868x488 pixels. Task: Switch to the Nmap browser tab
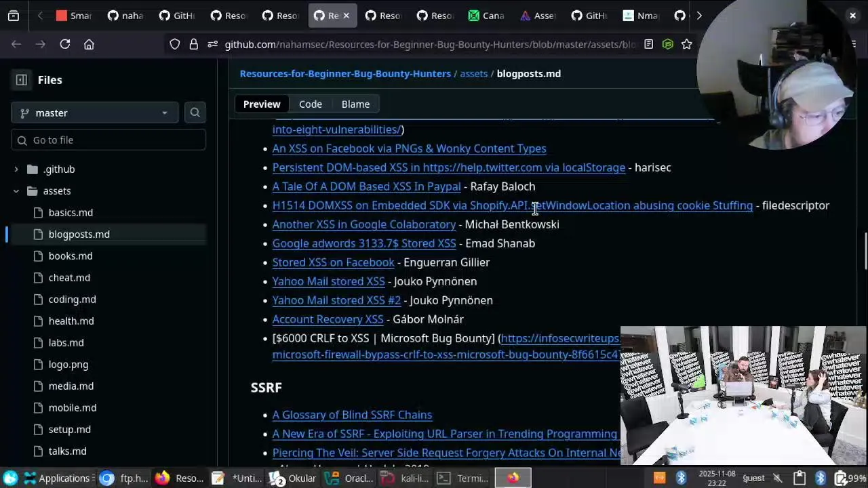(640, 16)
